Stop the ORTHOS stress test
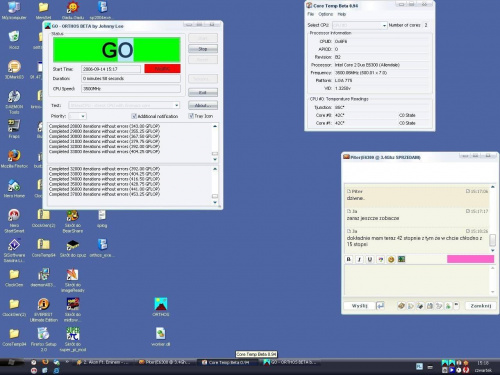 203,49
